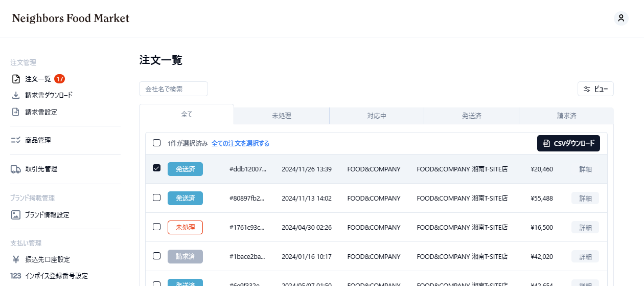Viewport: 644px width, 286px height.
Task: Check the order #80897fb2 checkbox
Action: pyautogui.click(x=157, y=197)
